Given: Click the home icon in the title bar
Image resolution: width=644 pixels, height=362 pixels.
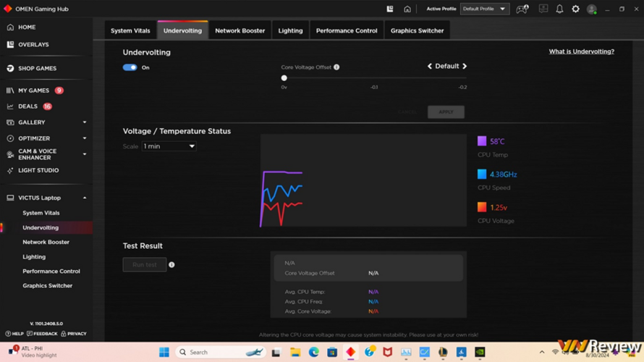Looking at the screenshot, I should (x=407, y=9).
